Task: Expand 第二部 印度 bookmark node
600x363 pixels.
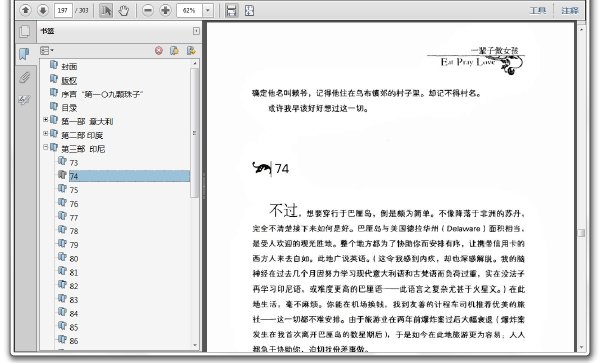Action: click(x=46, y=134)
